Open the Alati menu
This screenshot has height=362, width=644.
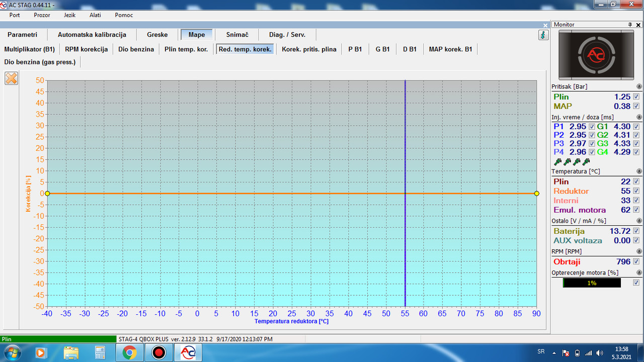95,15
